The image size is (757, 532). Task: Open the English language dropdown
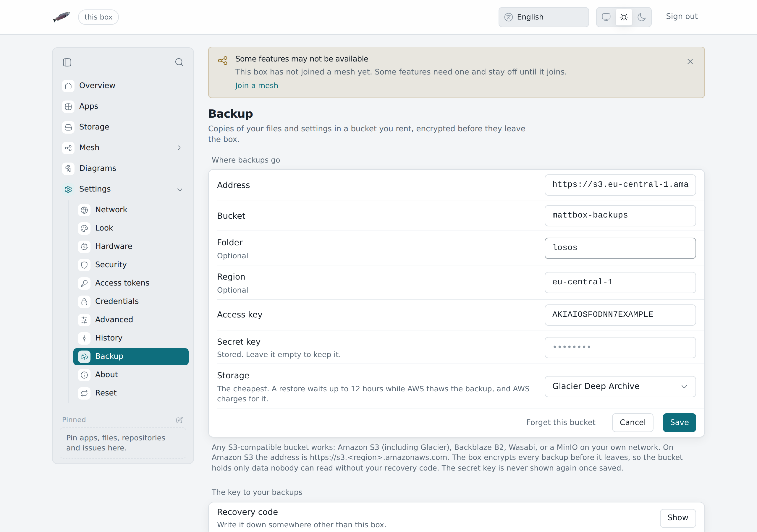tap(543, 17)
